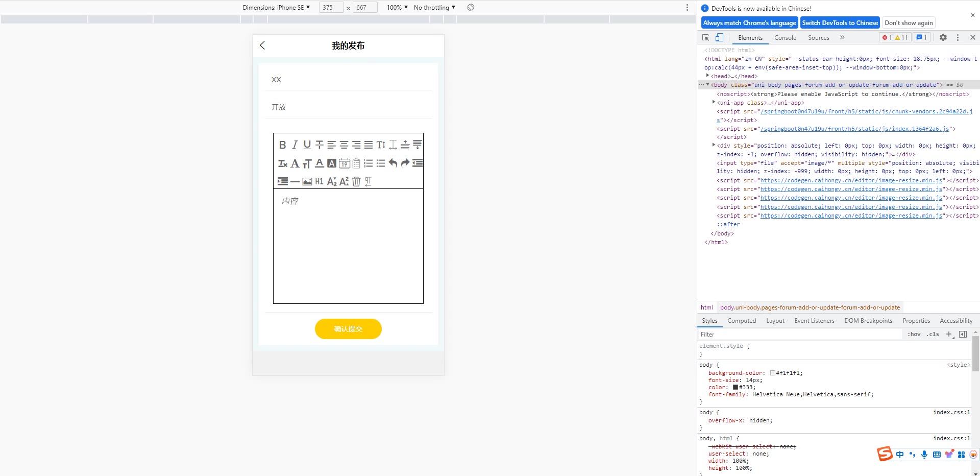Open the No throttling dropdown

pyautogui.click(x=434, y=8)
